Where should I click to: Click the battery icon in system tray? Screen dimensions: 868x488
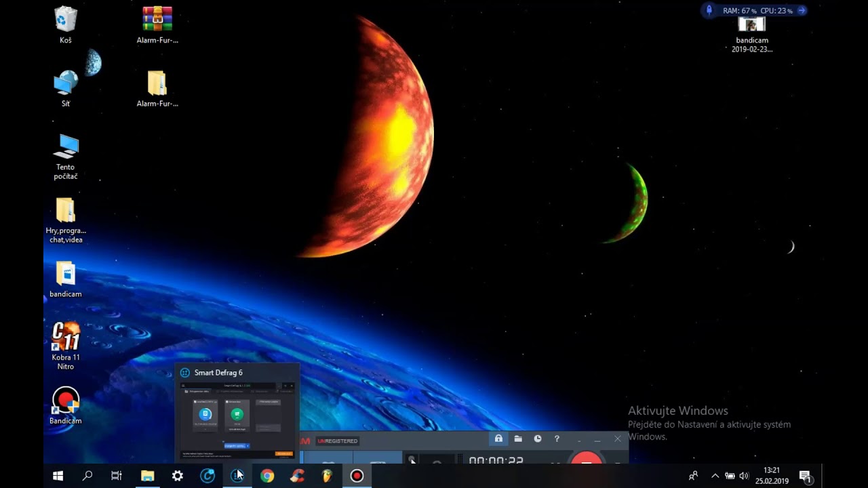click(x=730, y=476)
